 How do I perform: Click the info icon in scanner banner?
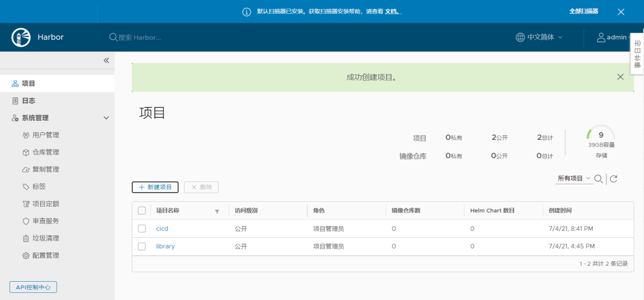click(247, 11)
